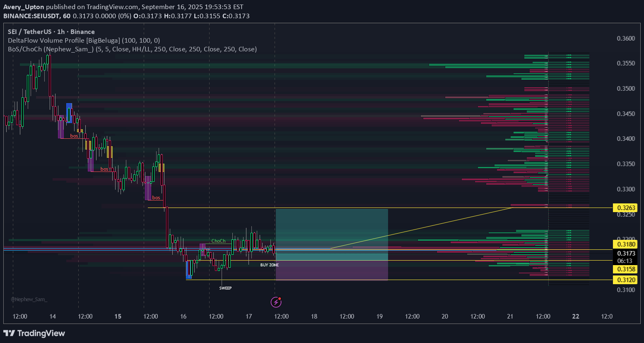Click the green ChoCh label
644x343 pixels.
(219, 241)
